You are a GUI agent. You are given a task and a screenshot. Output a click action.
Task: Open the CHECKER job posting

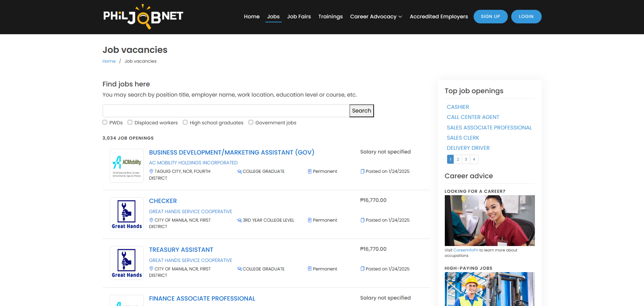(x=163, y=201)
